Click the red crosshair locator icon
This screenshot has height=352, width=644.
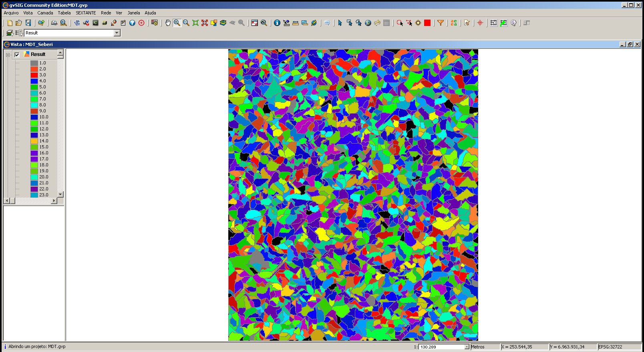point(480,23)
